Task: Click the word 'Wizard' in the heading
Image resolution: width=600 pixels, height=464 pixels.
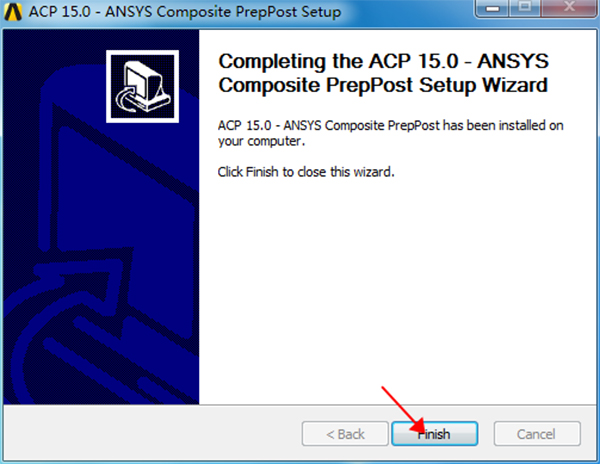Action: point(515,85)
